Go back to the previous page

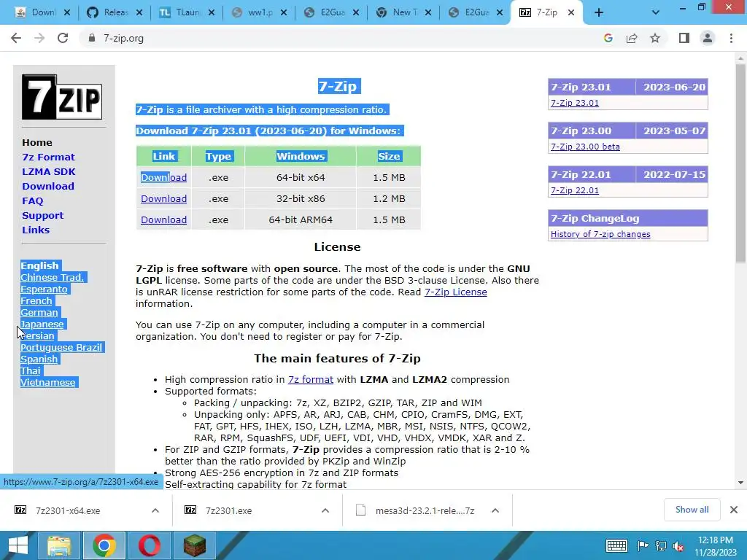tap(16, 38)
